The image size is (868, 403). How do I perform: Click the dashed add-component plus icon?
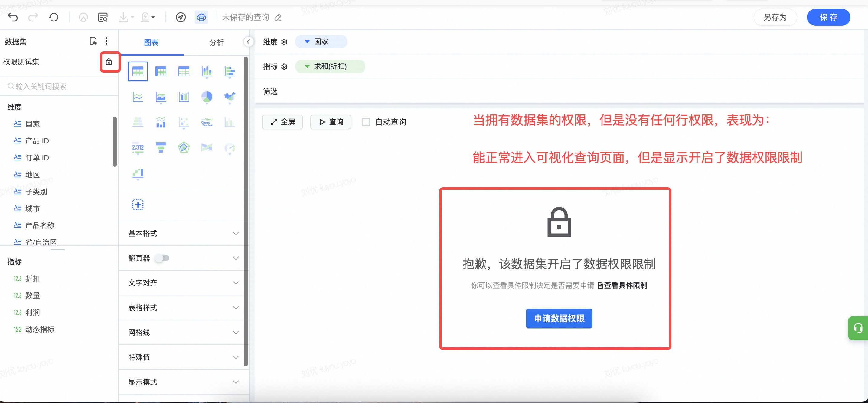coord(138,205)
